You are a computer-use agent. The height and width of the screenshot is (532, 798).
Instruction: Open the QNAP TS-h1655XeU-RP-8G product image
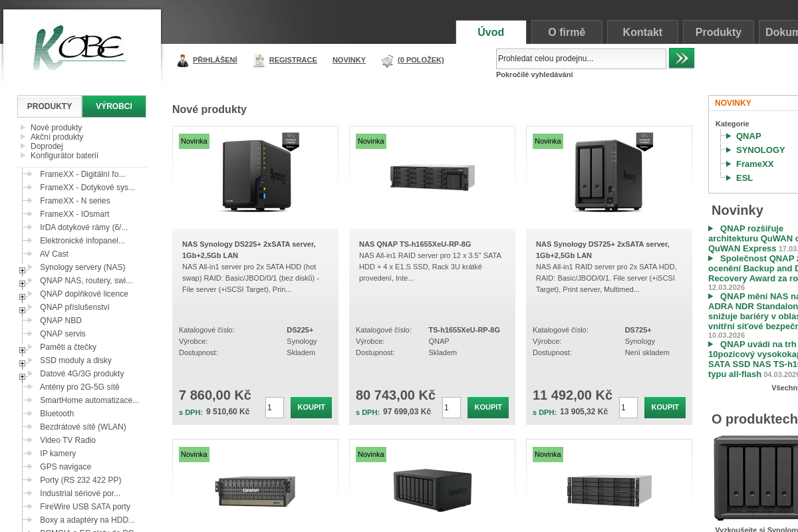coord(432,176)
